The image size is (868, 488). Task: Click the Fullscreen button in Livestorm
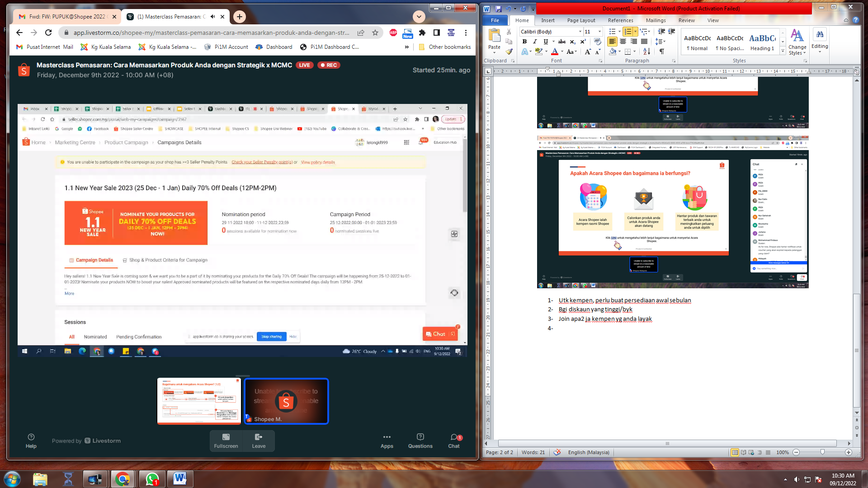(226, 441)
